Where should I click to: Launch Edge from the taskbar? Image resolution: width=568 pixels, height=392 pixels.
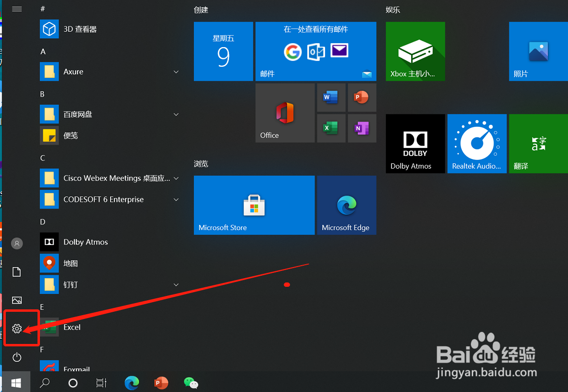pyautogui.click(x=132, y=382)
